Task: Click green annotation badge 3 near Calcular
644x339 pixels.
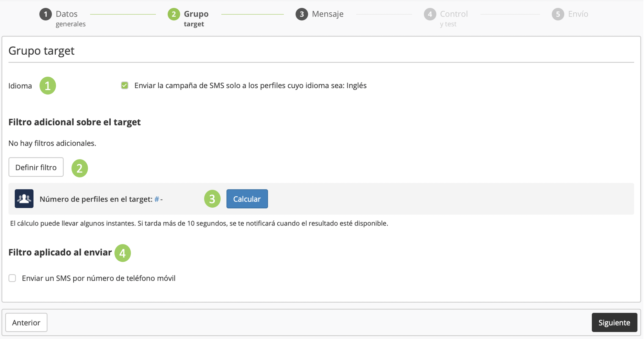Action: (212, 199)
